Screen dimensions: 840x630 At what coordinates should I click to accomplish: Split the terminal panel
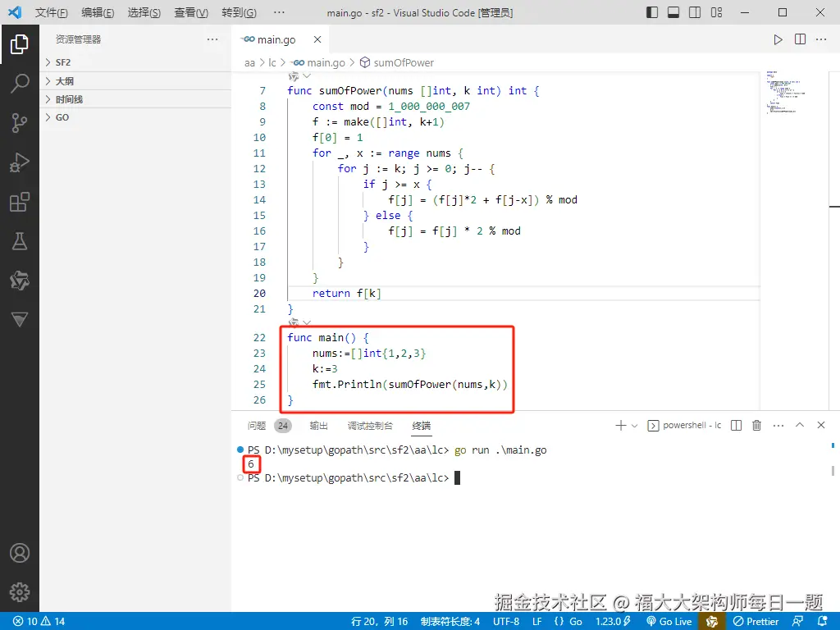(736, 426)
